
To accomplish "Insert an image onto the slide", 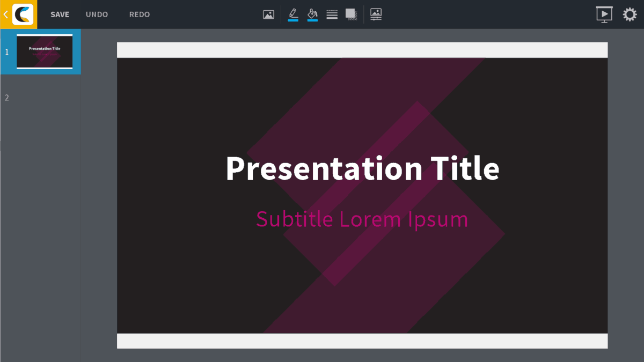I will click(x=268, y=14).
